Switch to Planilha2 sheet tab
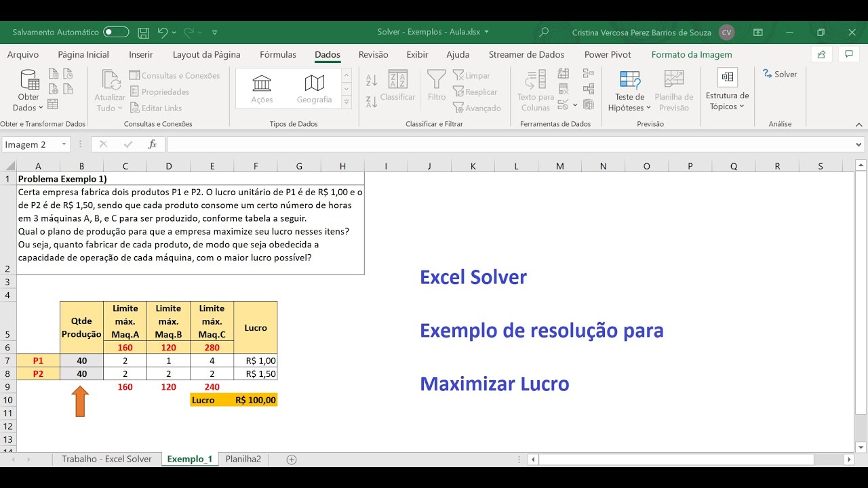The height and width of the screenshot is (488, 868). (243, 459)
